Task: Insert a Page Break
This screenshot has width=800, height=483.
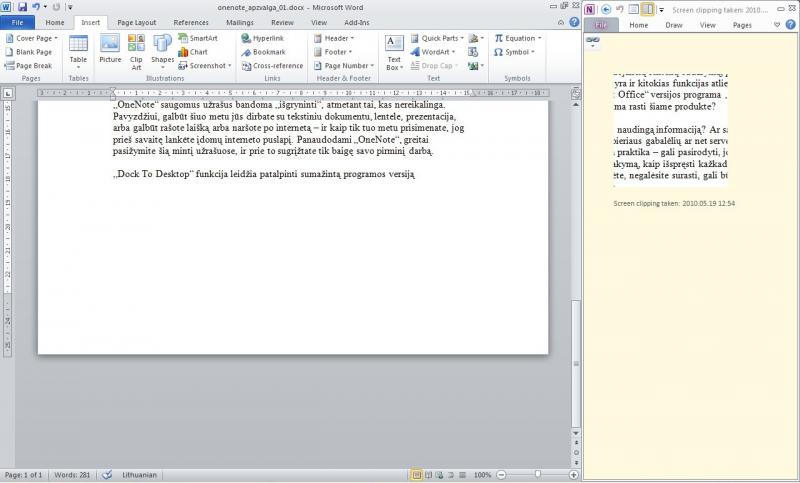Action: click(29, 66)
